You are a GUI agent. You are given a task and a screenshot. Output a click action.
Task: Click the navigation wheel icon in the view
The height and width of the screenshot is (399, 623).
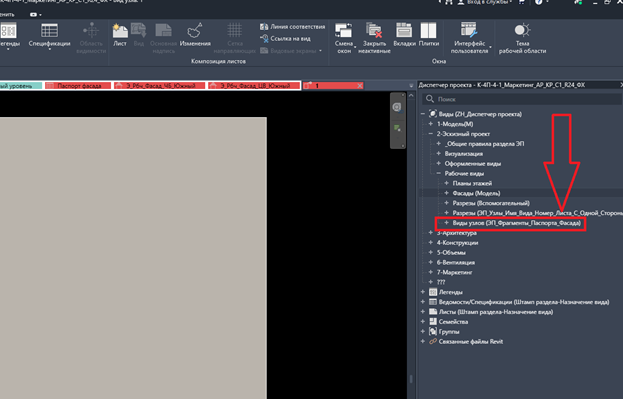pyautogui.click(x=397, y=107)
